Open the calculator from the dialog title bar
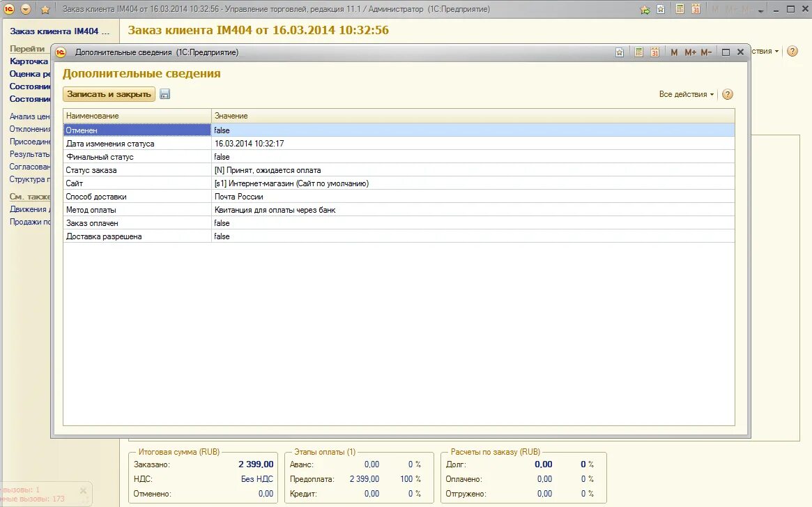 [x=639, y=52]
